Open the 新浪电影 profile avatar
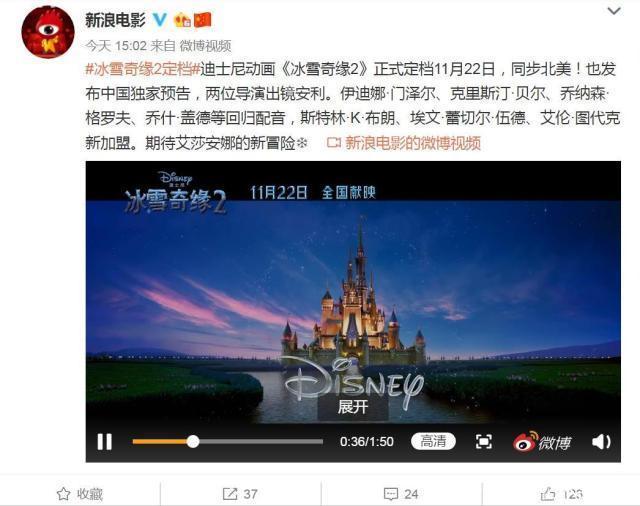 48,32
